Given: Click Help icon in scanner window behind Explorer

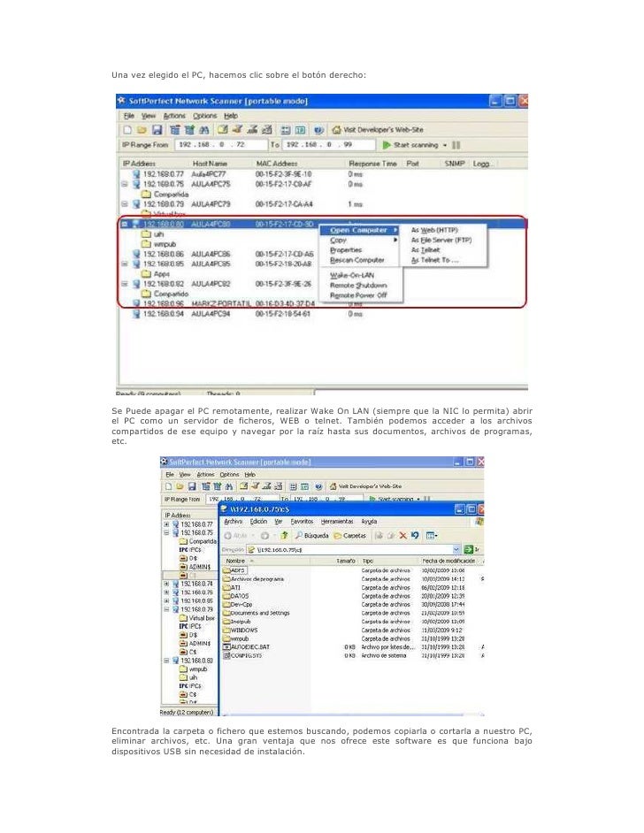Looking at the screenshot, I should [318, 486].
